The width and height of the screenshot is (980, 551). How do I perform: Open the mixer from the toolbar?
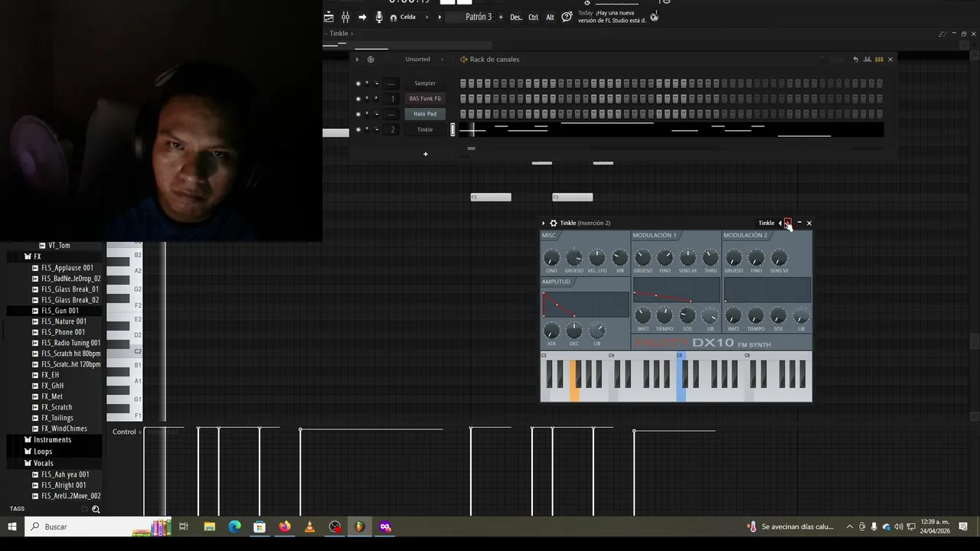point(345,17)
